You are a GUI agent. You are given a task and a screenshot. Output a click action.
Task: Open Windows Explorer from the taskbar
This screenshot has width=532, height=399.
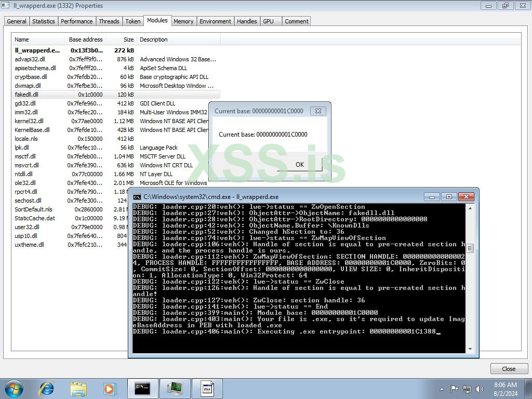pyautogui.click(x=78, y=388)
